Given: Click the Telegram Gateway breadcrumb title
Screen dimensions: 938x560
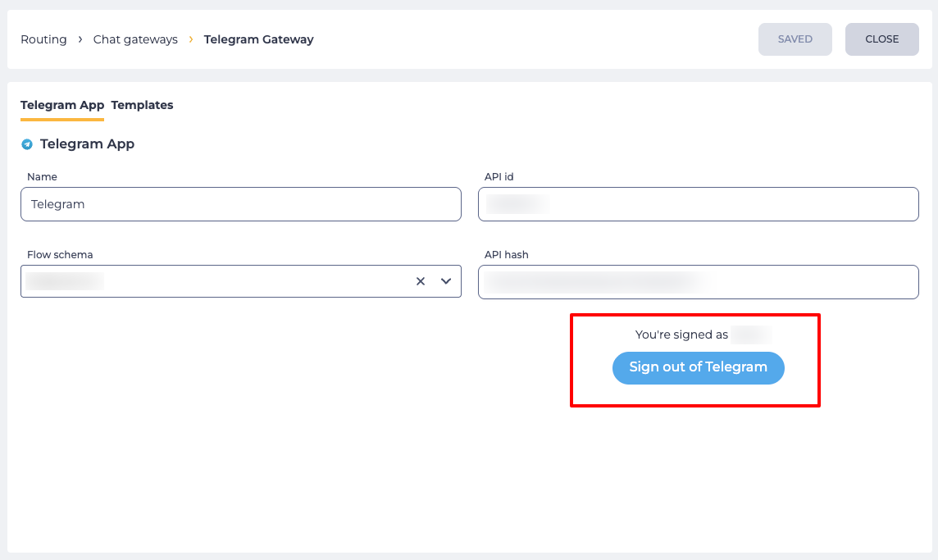Looking at the screenshot, I should (258, 39).
